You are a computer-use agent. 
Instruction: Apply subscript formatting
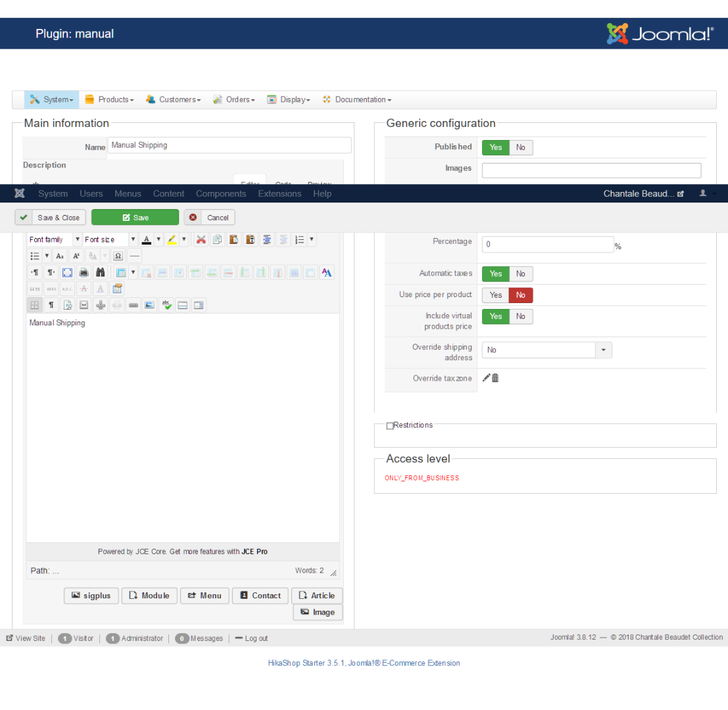click(x=60, y=256)
